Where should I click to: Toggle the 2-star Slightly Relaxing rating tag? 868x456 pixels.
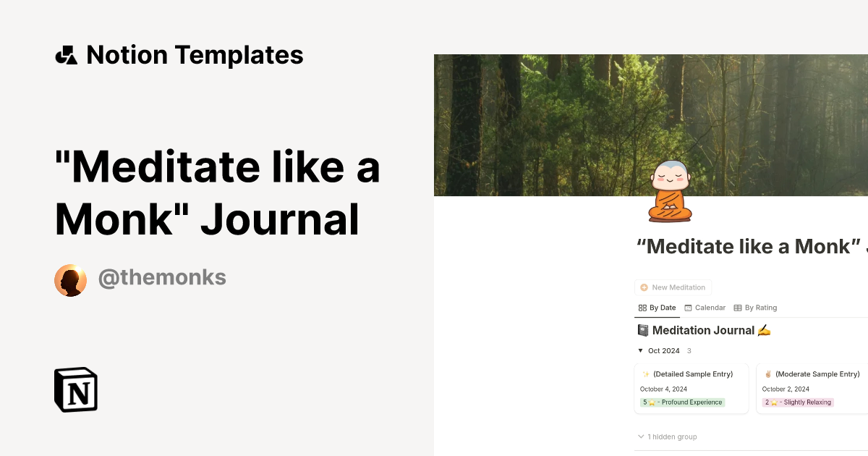click(x=798, y=402)
